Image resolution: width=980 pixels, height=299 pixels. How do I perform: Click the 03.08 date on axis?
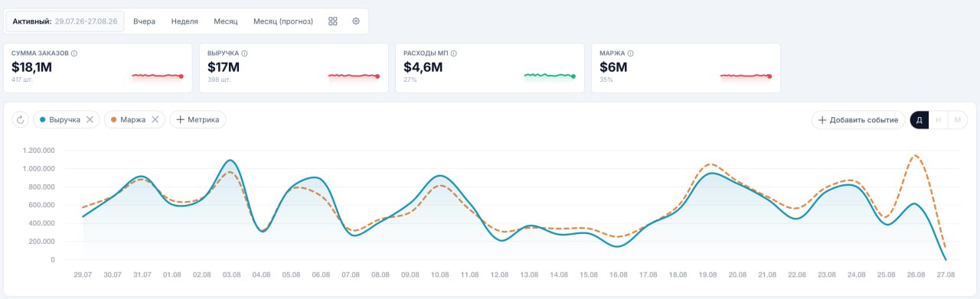[x=232, y=274]
